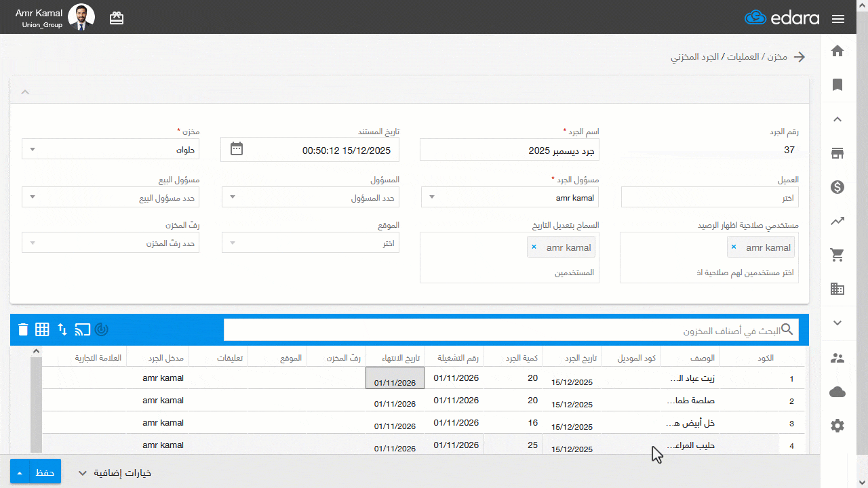Open the المسؤول dropdown

(311, 197)
